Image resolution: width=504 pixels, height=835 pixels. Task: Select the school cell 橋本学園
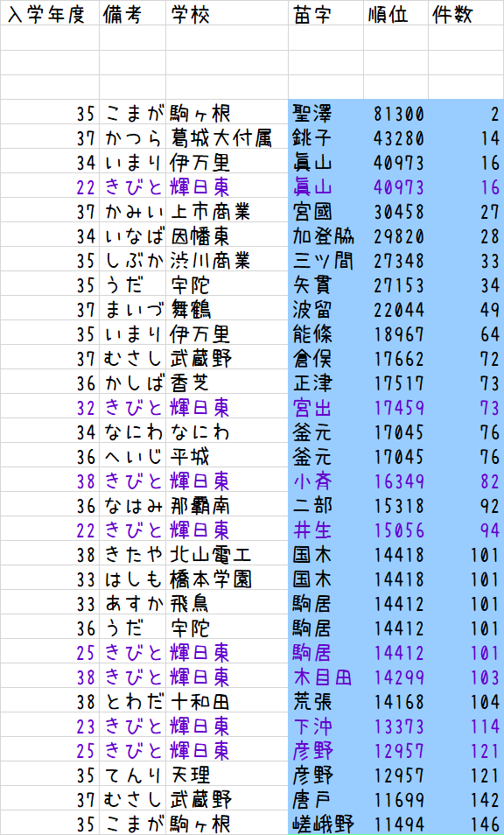tap(227, 578)
